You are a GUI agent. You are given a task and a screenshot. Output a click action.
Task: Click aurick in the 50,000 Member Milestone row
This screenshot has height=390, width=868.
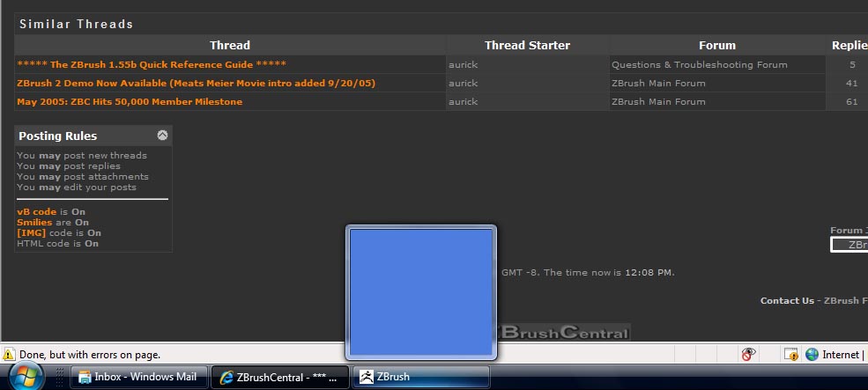point(464,102)
